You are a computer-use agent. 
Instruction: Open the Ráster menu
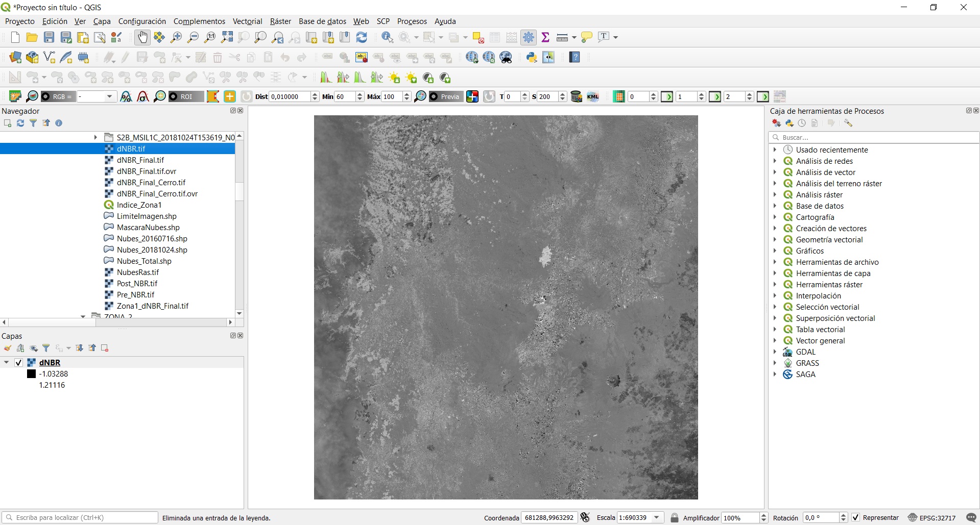pyautogui.click(x=280, y=21)
